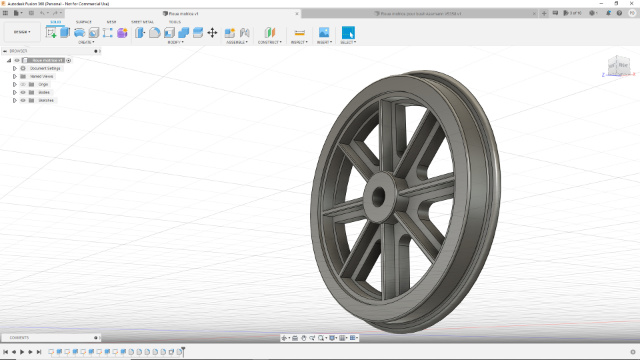Open the Create menu dropdown
Image resolution: width=640 pixels, height=360 pixels.
[86, 42]
